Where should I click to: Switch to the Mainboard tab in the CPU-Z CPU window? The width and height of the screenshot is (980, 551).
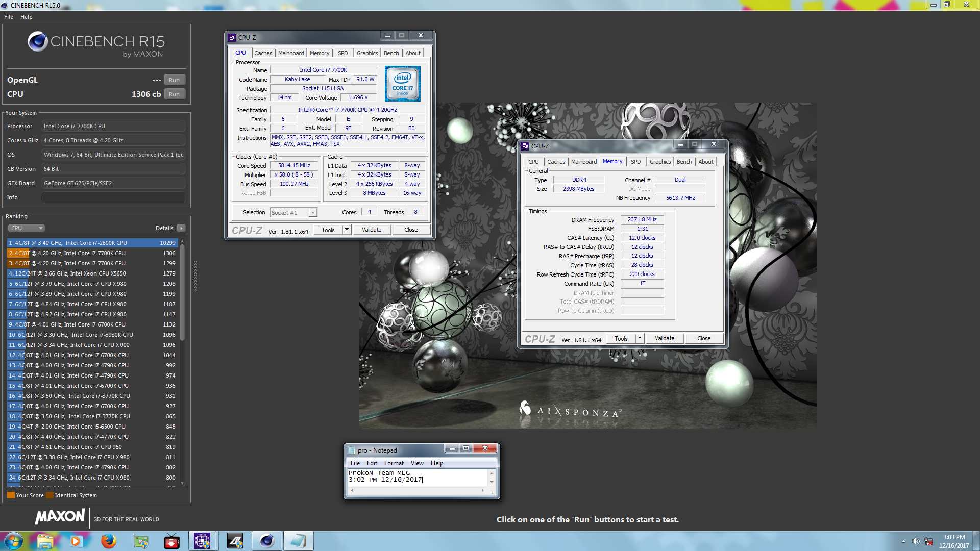291,53
